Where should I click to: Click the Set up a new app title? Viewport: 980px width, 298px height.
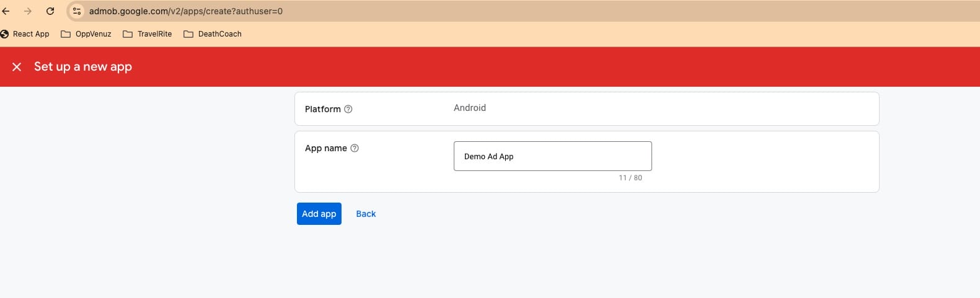pyautogui.click(x=83, y=67)
